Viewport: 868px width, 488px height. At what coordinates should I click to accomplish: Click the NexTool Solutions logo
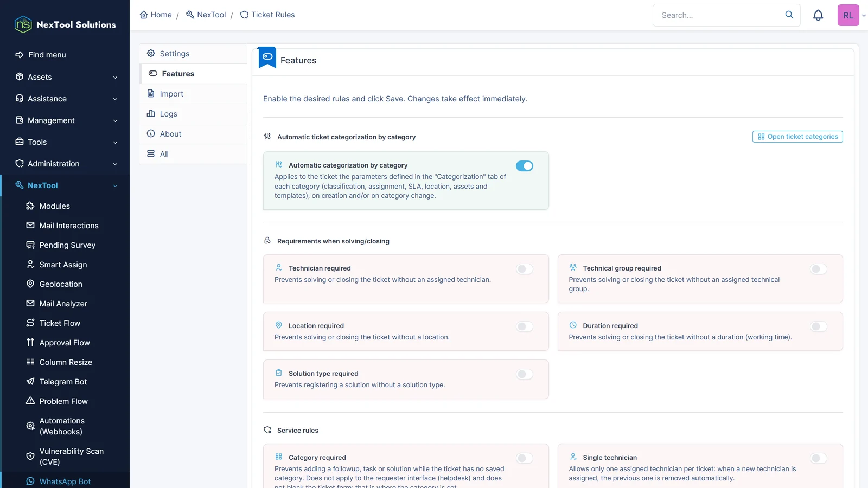coord(65,24)
